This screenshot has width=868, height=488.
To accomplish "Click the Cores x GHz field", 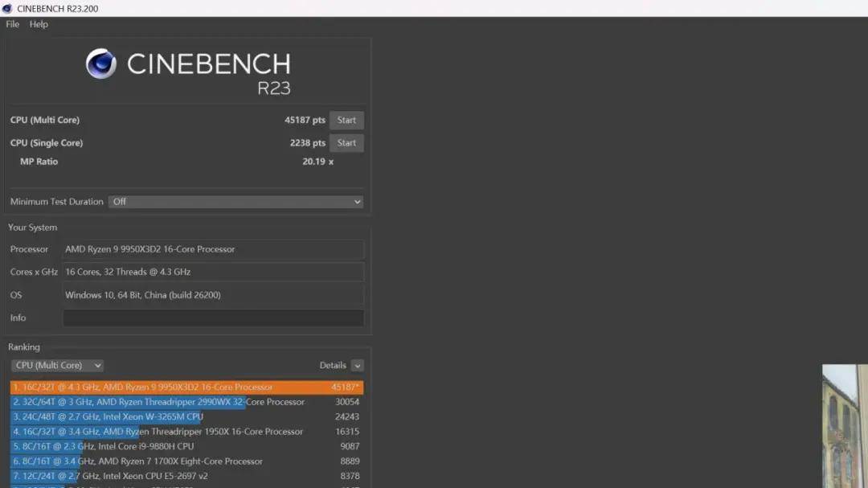I will coord(213,272).
